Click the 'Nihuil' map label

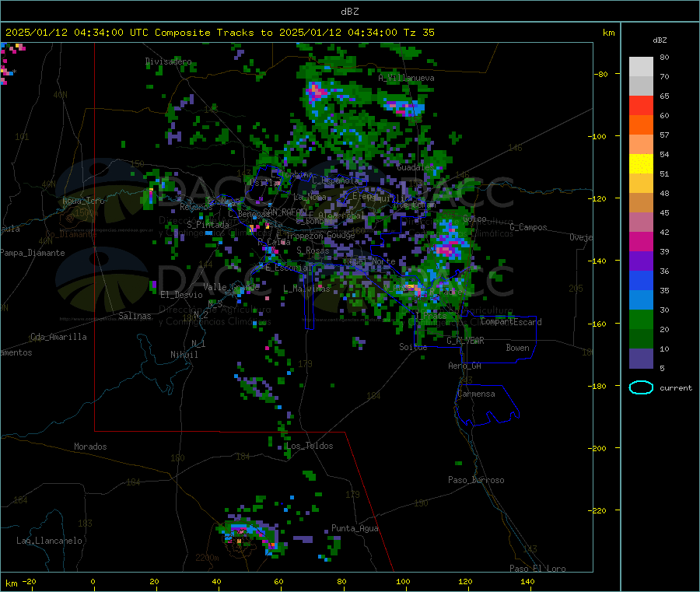[184, 355]
